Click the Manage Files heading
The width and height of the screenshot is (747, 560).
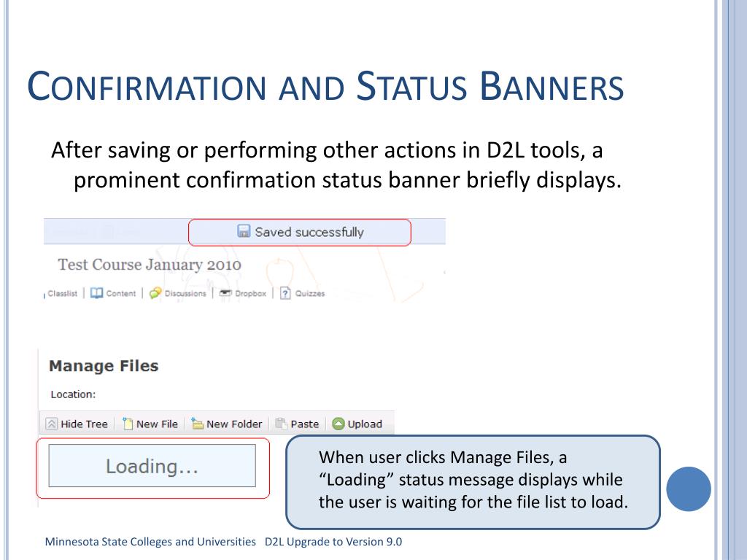104,366
